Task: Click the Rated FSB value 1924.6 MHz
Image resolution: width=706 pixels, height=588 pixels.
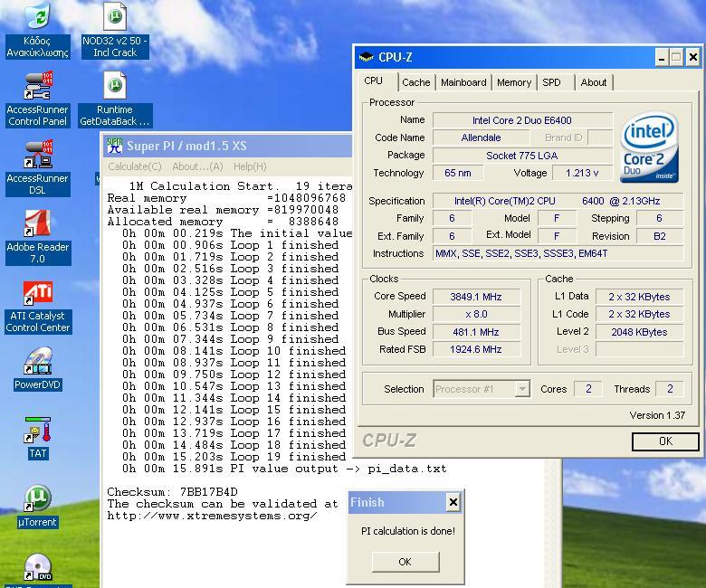Action: pyautogui.click(x=476, y=349)
